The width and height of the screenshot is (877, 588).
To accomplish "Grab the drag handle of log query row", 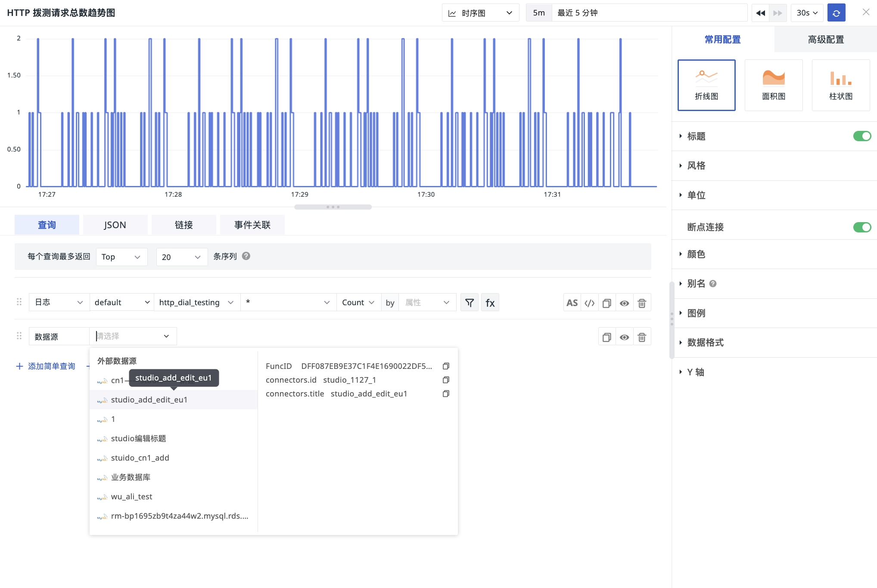I will (19, 302).
